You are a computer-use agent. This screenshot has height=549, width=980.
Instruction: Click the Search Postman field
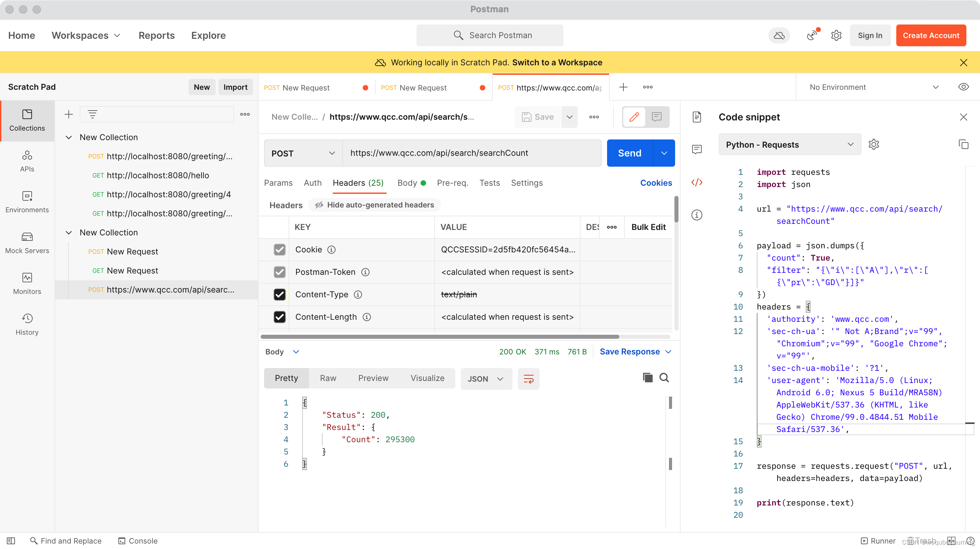click(490, 35)
